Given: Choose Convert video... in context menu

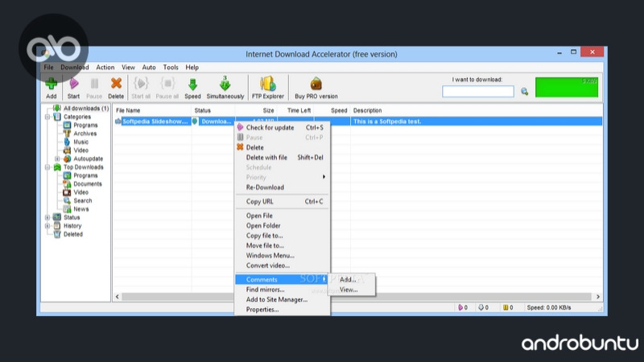Looking at the screenshot, I should point(283,265).
